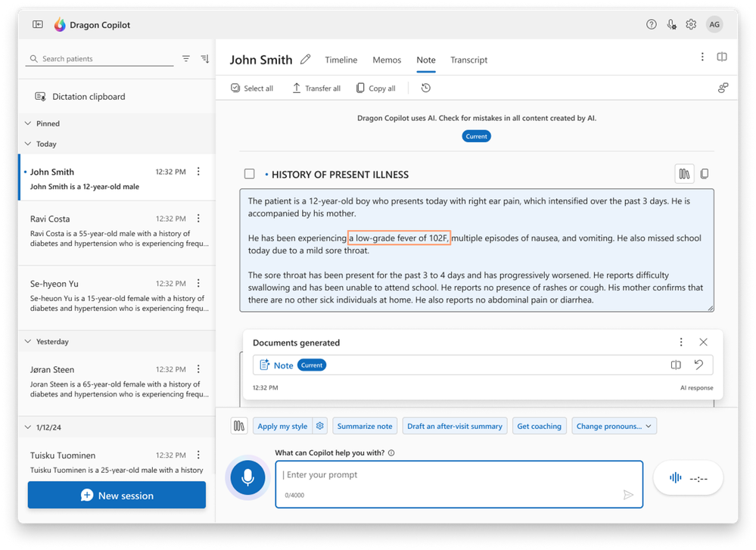Screen dimensions: 756x550
Task: Click the undo arrow in Note row
Action: tap(698, 365)
